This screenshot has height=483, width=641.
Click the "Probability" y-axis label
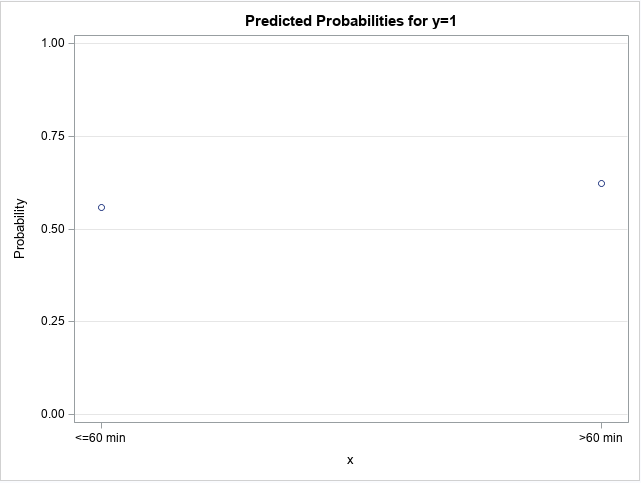20,229
